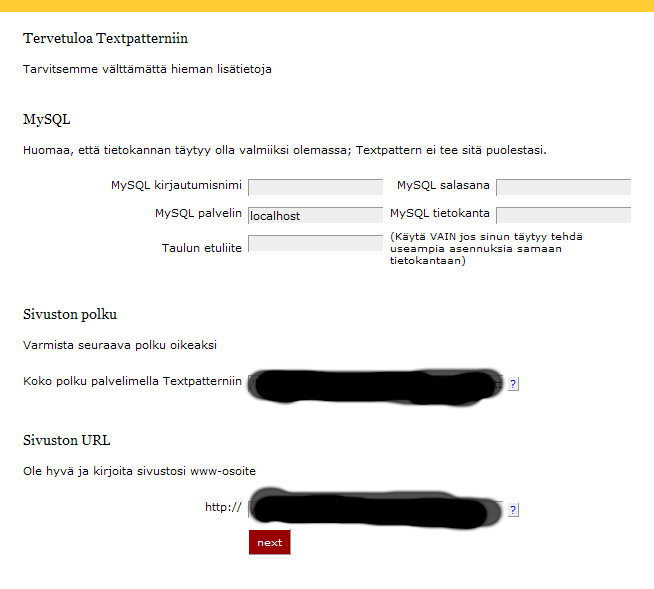Click the 'MySQL' section heading

[x=46, y=120]
